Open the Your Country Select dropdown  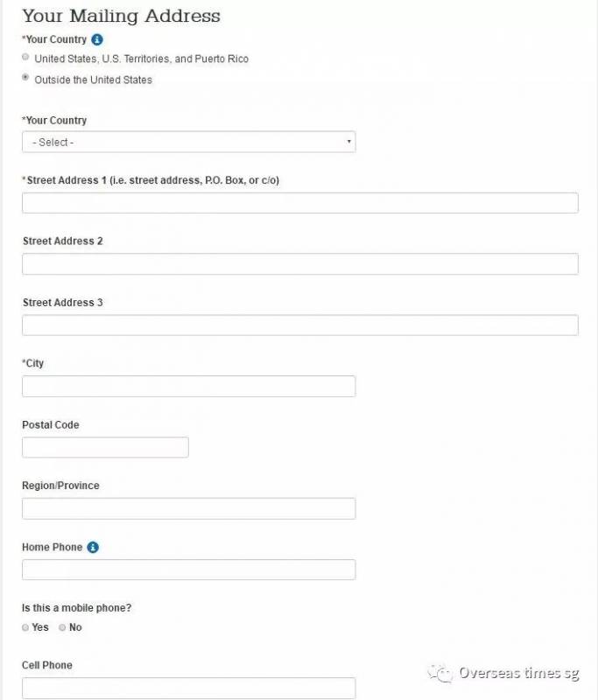click(x=188, y=142)
